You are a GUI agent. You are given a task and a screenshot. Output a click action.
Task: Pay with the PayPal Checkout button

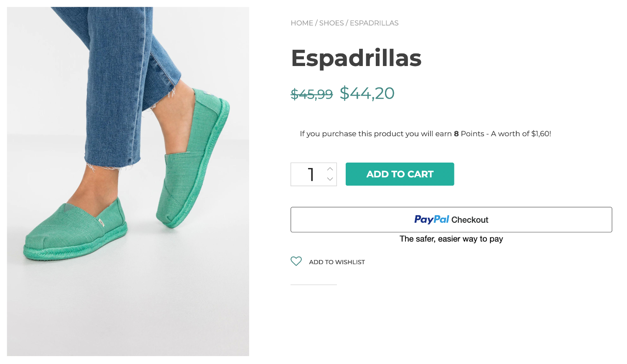pos(451,219)
